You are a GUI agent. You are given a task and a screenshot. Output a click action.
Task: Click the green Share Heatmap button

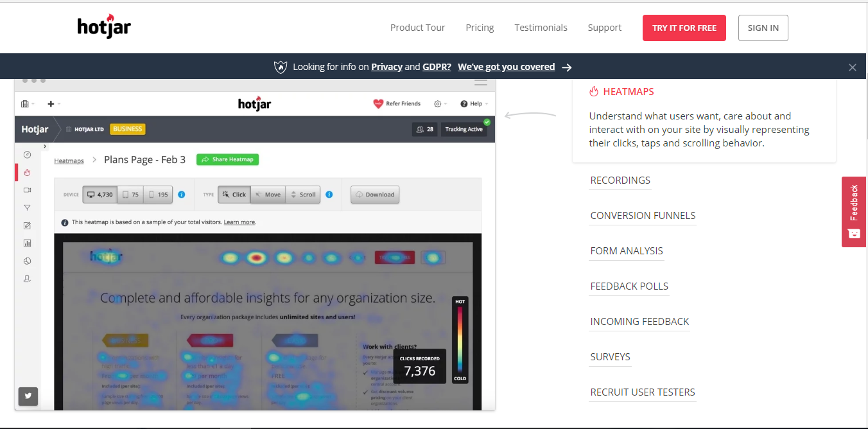(x=228, y=159)
